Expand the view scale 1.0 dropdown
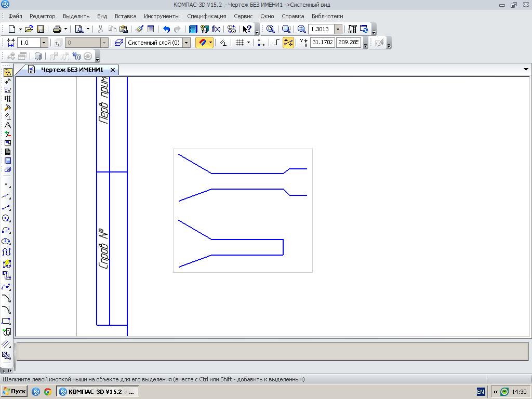 44,43
